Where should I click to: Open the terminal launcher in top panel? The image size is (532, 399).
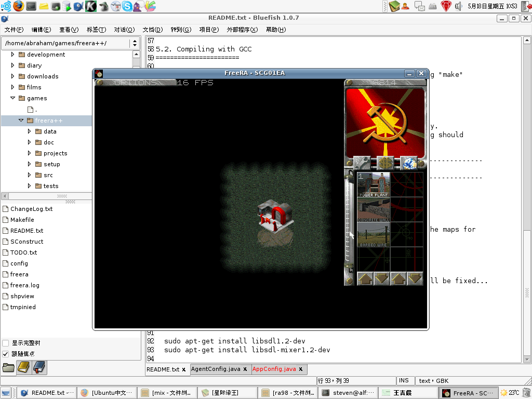pyautogui.click(x=31, y=6)
